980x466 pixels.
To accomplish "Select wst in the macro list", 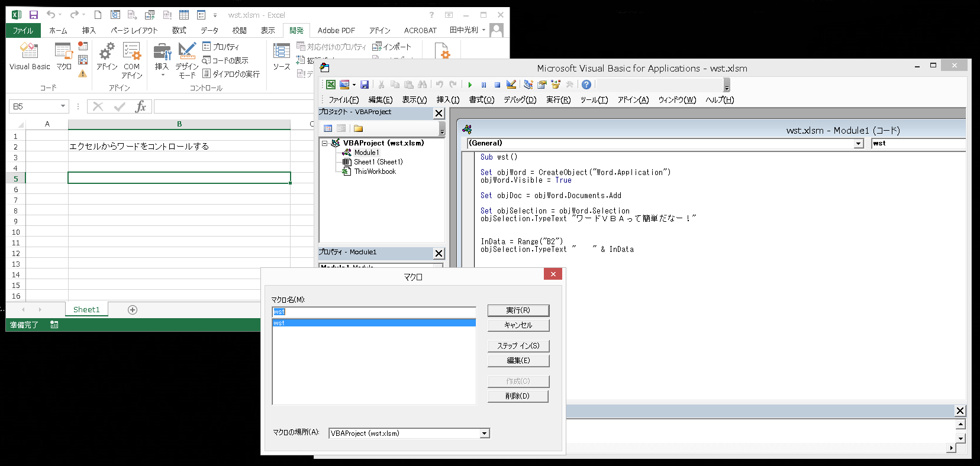I will tap(374, 323).
